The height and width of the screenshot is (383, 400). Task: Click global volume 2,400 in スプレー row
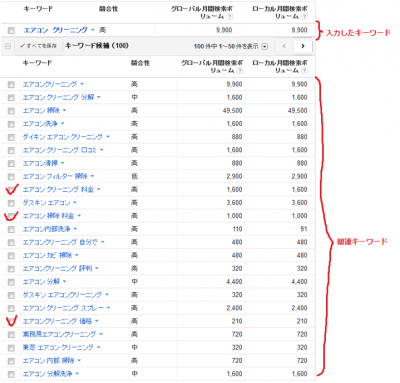(234, 308)
